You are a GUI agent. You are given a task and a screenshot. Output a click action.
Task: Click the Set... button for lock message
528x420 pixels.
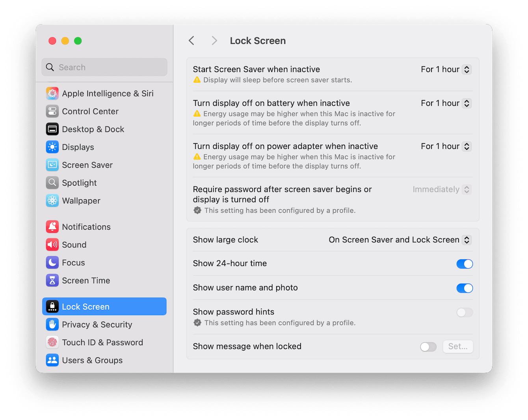tap(458, 346)
